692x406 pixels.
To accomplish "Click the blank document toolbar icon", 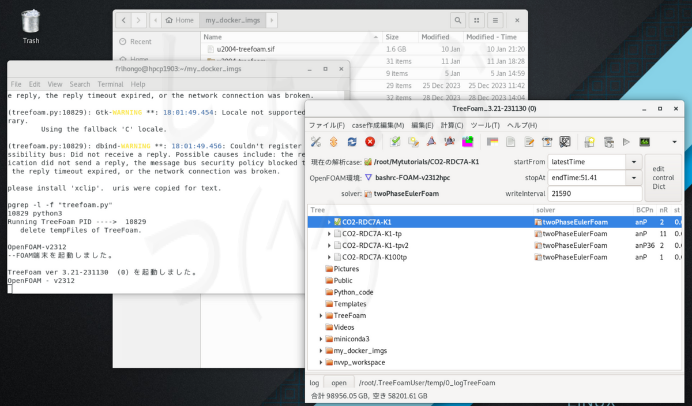I will pos(511,142).
